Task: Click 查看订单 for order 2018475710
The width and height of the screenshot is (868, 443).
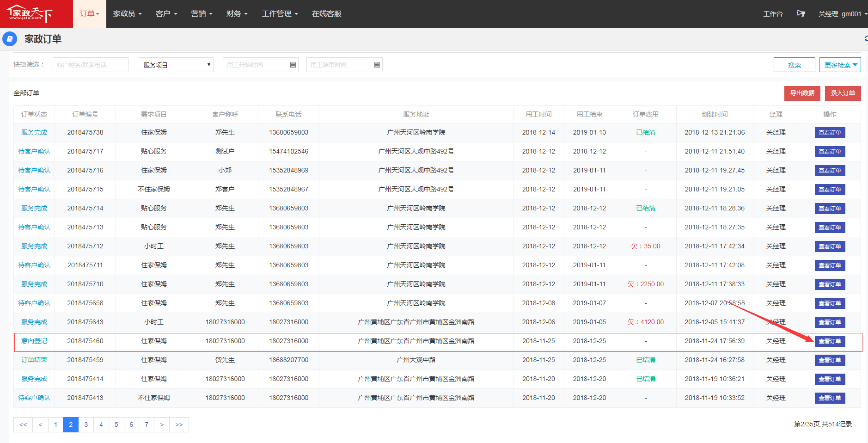Action: click(x=830, y=284)
